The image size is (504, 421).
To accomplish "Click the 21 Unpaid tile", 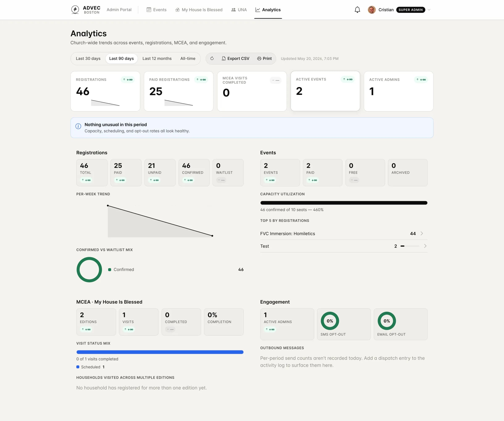I will tap(160, 172).
